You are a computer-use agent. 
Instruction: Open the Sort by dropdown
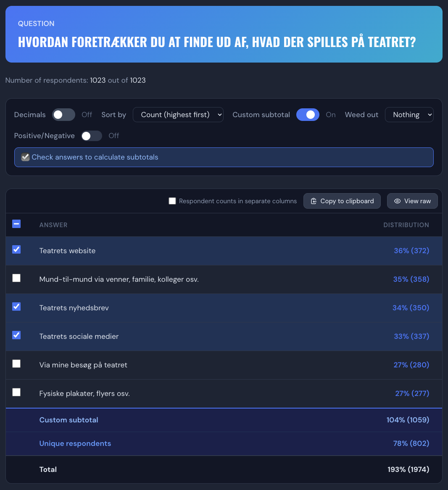coord(178,115)
